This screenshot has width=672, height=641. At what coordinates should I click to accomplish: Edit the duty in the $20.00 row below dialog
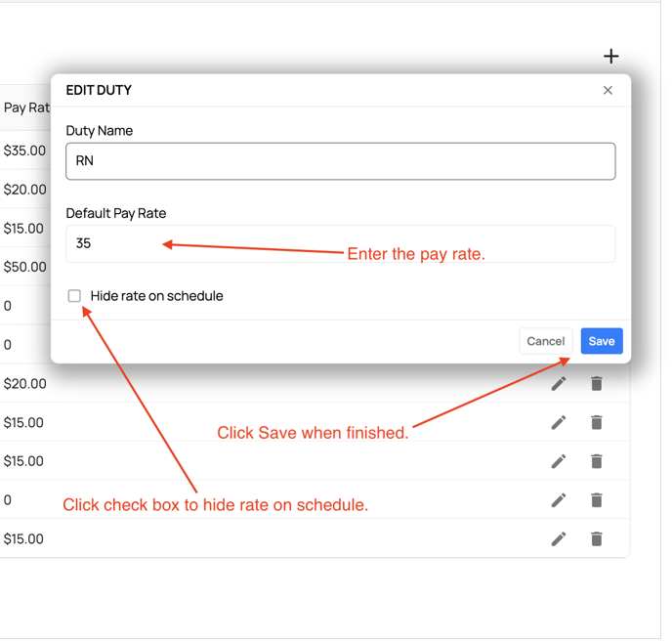click(x=559, y=384)
